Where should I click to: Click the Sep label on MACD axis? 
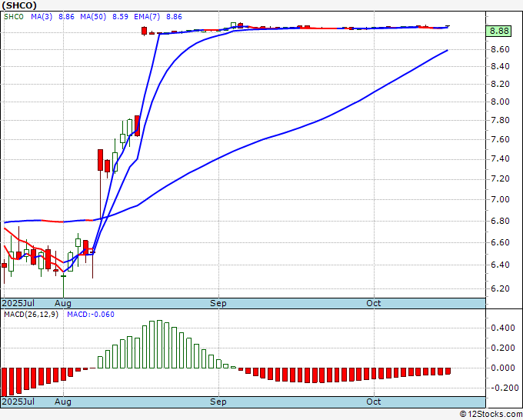pos(218,402)
